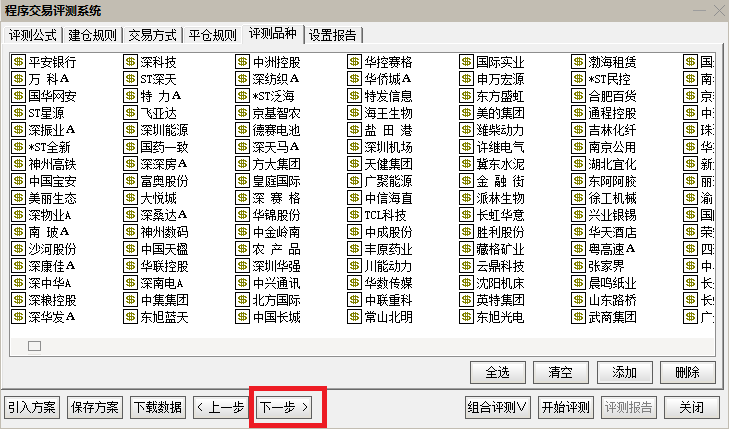Open the 组合评测 dropdown button
The width and height of the screenshot is (729, 429).
click(x=498, y=407)
